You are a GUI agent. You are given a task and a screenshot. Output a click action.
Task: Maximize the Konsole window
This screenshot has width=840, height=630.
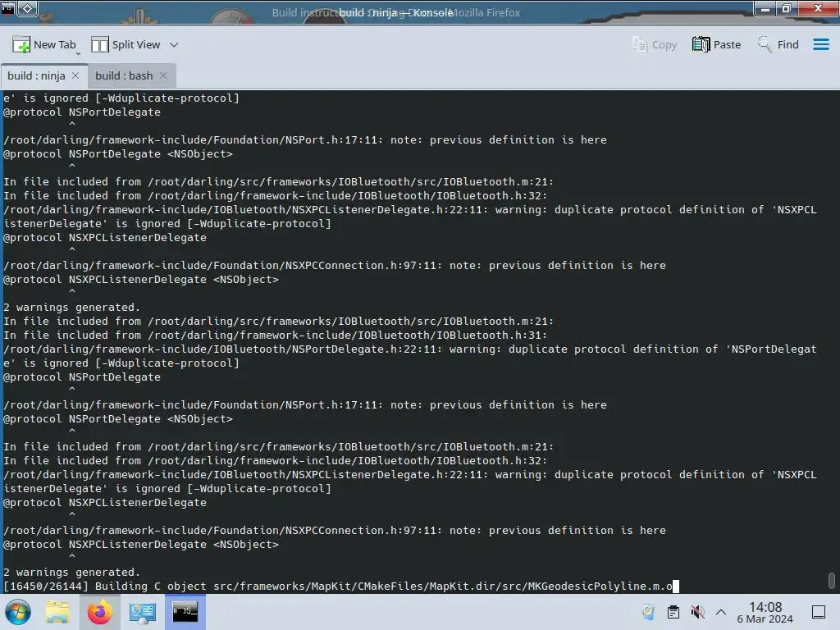click(x=787, y=8)
